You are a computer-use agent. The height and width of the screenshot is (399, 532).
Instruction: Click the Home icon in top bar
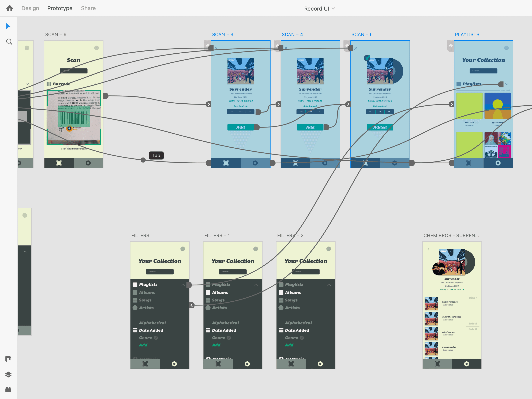click(x=10, y=8)
